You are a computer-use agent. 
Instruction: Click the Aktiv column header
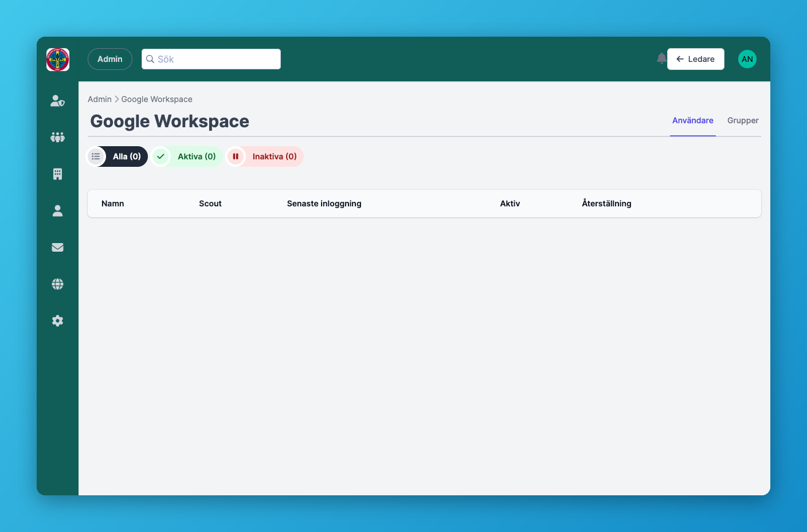[x=510, y=204]
